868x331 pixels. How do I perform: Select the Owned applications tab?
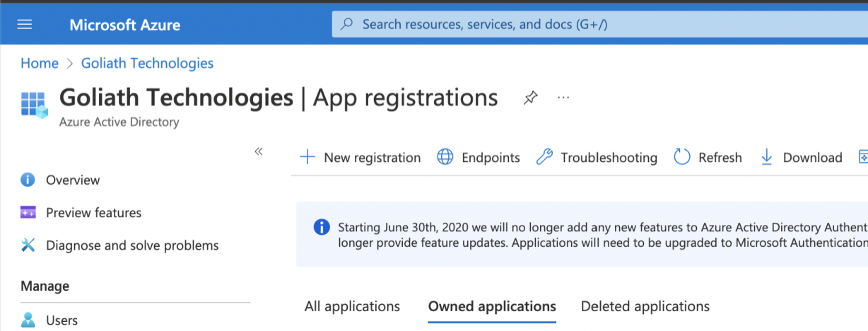[492, 306]
